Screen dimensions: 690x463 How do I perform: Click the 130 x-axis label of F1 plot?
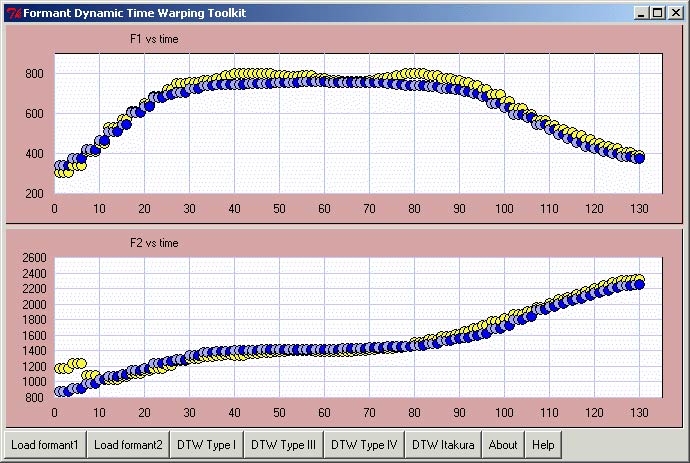639,208
